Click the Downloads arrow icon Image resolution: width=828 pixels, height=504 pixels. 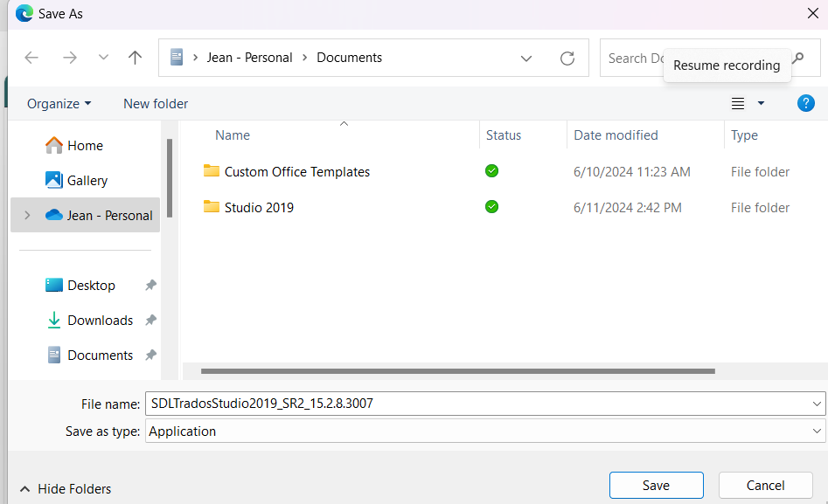pyautogui.click(x=54, y=320)
